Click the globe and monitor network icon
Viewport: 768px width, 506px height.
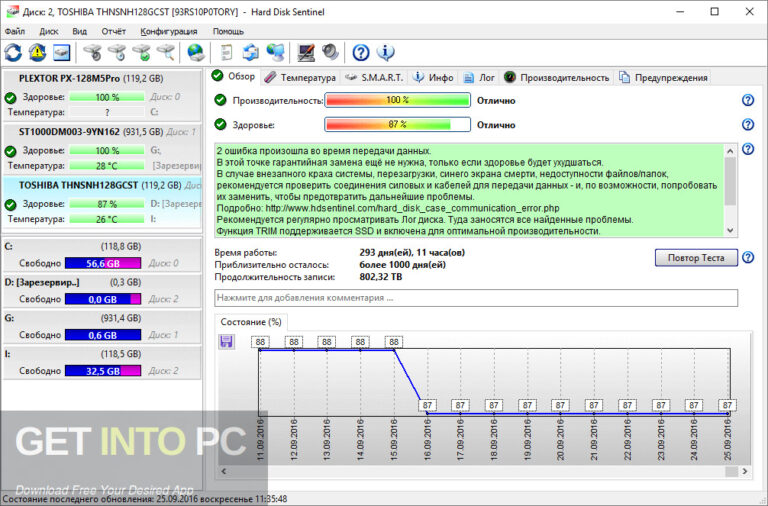coord(275,52)
